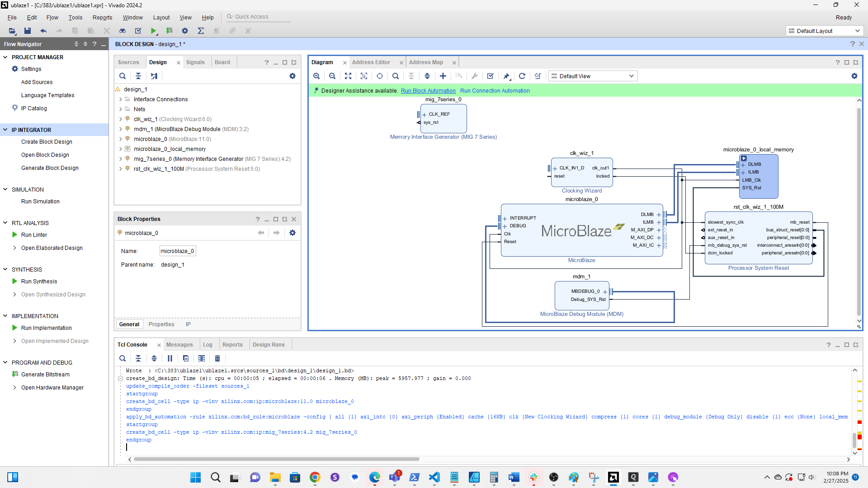
Task: Zoom to fit the block diagram
Action: pos(348,76)
